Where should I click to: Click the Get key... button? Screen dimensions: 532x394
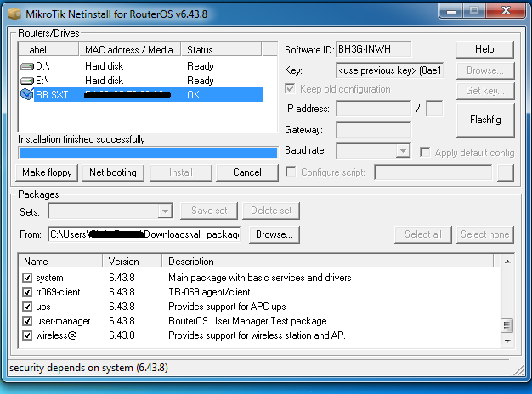click(485, 91)
